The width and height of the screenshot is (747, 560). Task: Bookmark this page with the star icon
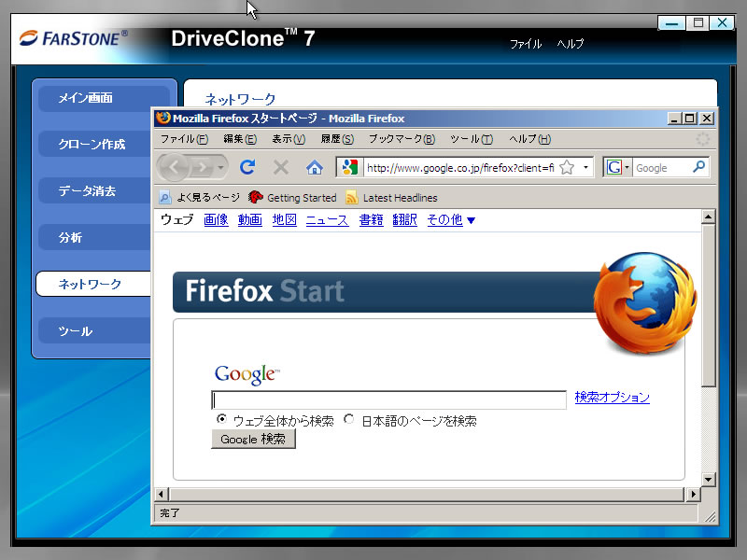(x=567, y=168)
